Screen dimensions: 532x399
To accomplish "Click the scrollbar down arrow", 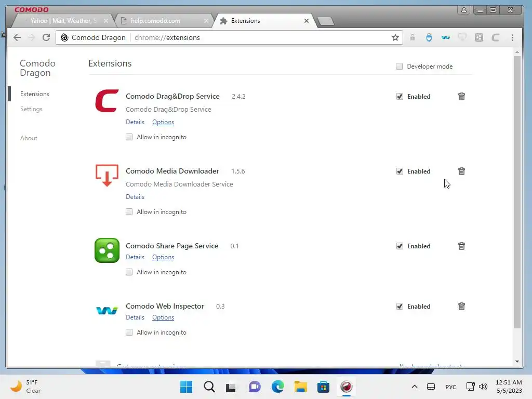I will [517, 362].
